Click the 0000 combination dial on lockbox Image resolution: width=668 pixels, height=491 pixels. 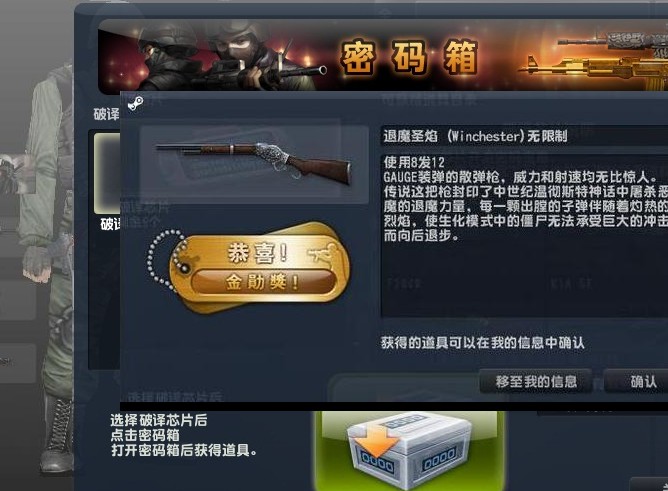pyautogui.click(x=439, y=459)
